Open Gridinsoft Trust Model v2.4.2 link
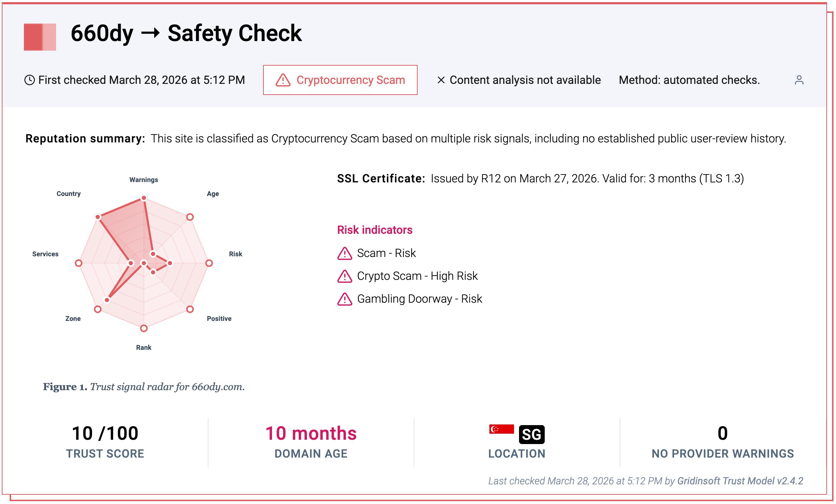This screenshot has width=836, height=504. pos(740,481)
